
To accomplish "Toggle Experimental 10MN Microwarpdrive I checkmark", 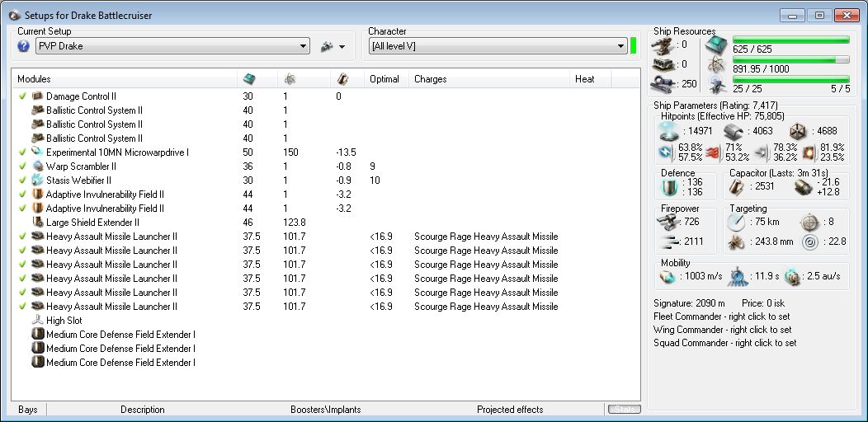I will pos(23,152).
